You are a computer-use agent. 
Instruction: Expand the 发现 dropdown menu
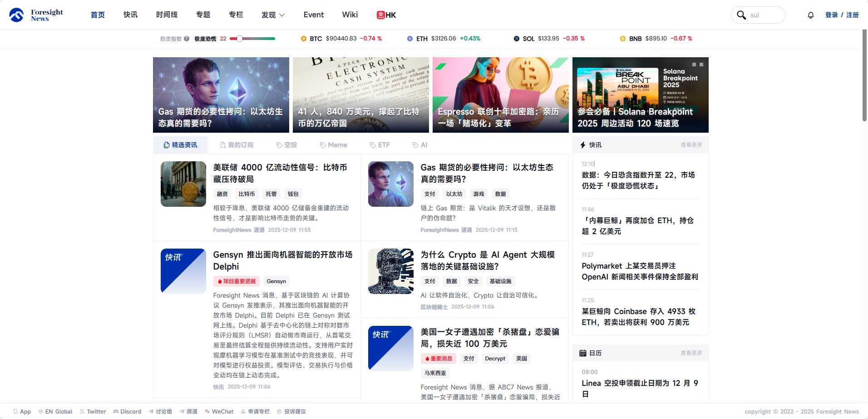(x=273, y=15)
